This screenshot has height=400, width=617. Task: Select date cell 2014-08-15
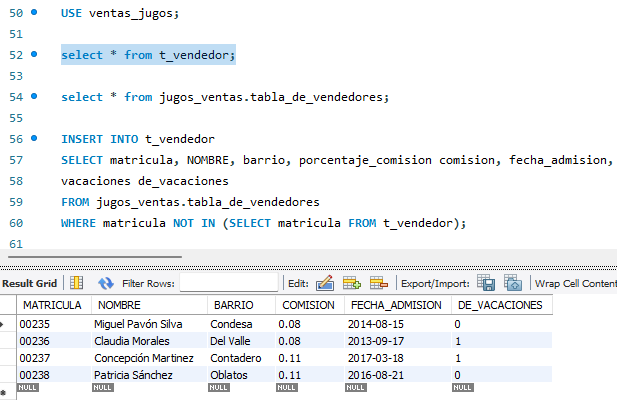pyautogui.click(x=398, y=324)
